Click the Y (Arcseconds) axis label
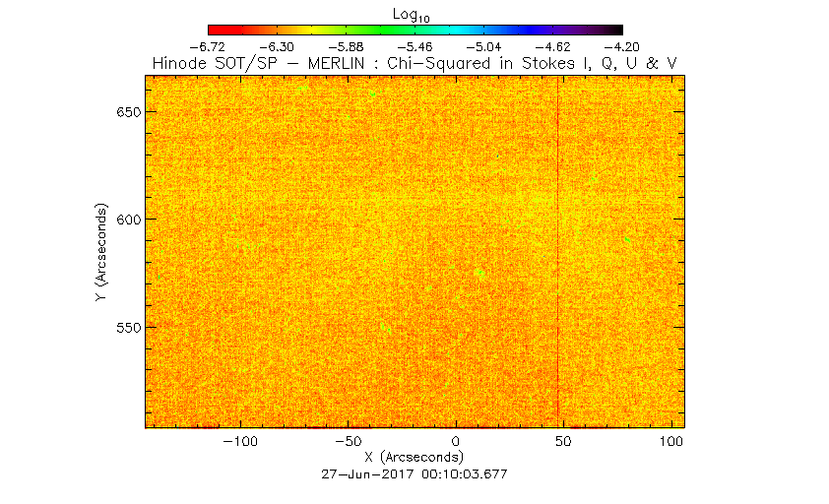The image size is (829, 504). (x=101, y=253)
